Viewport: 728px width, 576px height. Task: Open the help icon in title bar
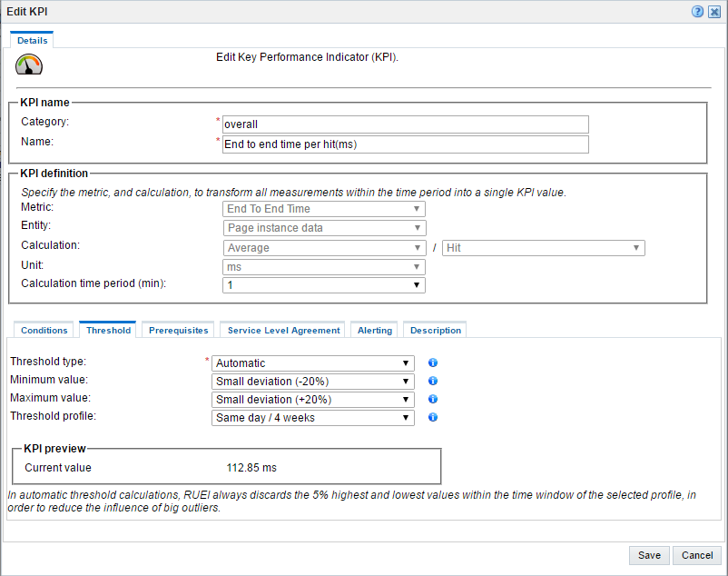point(697,12)
